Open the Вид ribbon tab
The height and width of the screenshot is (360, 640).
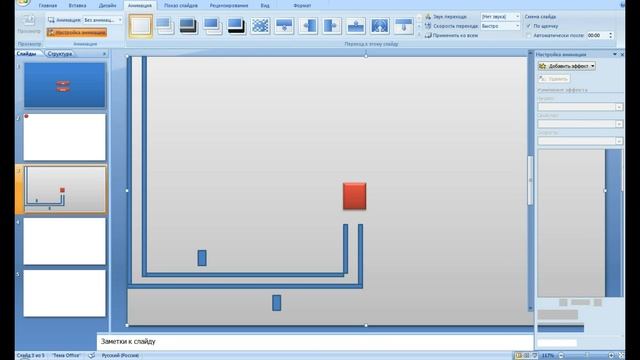coord(265,6)
